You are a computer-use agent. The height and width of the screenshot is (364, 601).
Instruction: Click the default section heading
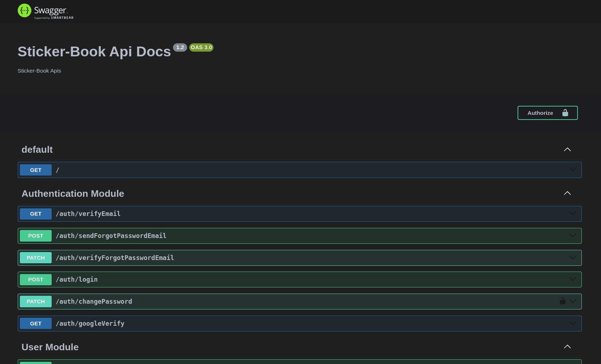click(37, 149)
